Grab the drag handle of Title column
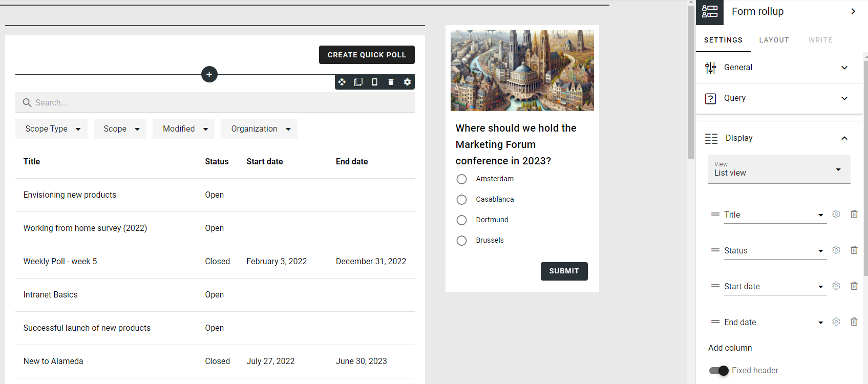The height and width of the screenshot is (384, 868). pos(715,214)
